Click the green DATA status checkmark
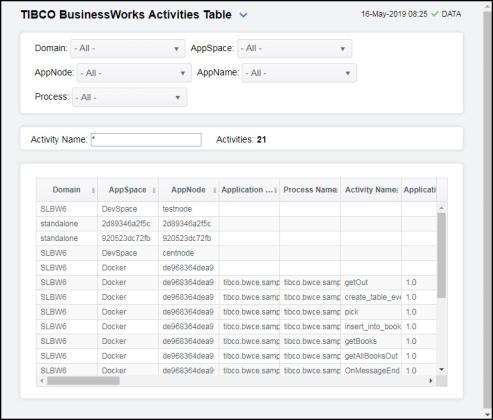The image size is (493, 420). (x=434, y=14)
